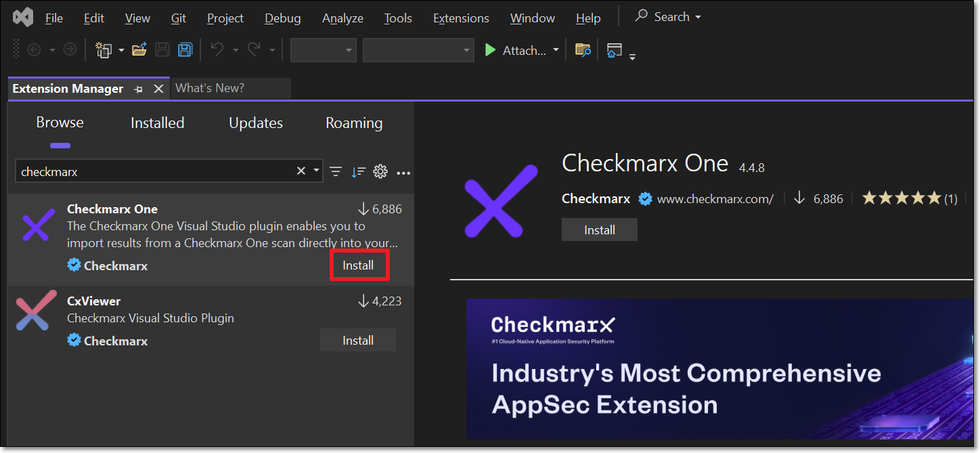Install the CxViewer extension
Screen dimensions: 980x453
(x=357, y=341)
